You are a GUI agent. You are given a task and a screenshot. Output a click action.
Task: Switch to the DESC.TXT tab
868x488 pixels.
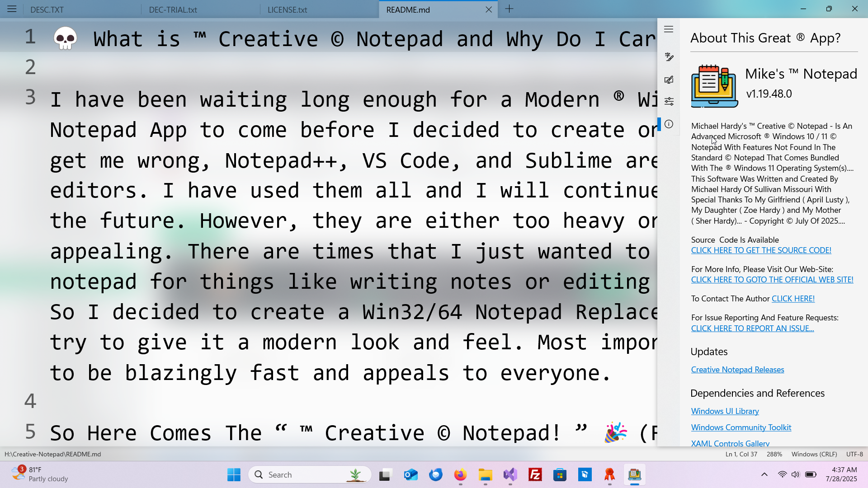point(81,9)
